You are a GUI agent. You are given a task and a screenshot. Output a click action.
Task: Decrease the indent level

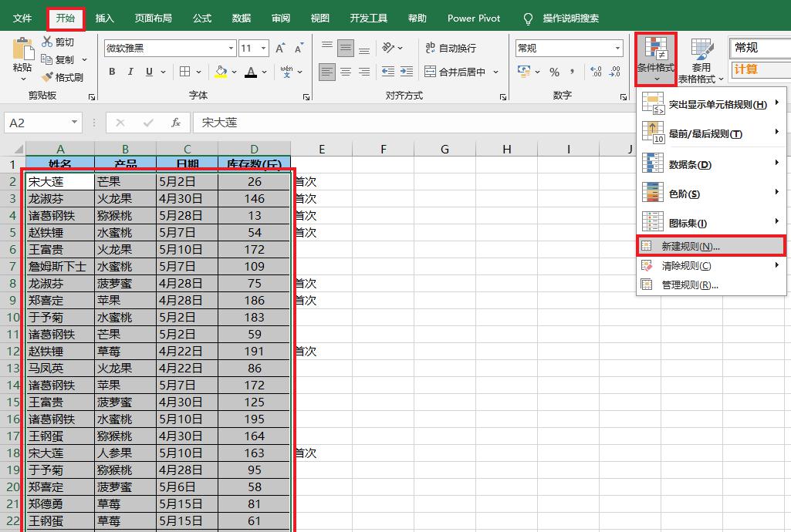click(x=388, y=72)
